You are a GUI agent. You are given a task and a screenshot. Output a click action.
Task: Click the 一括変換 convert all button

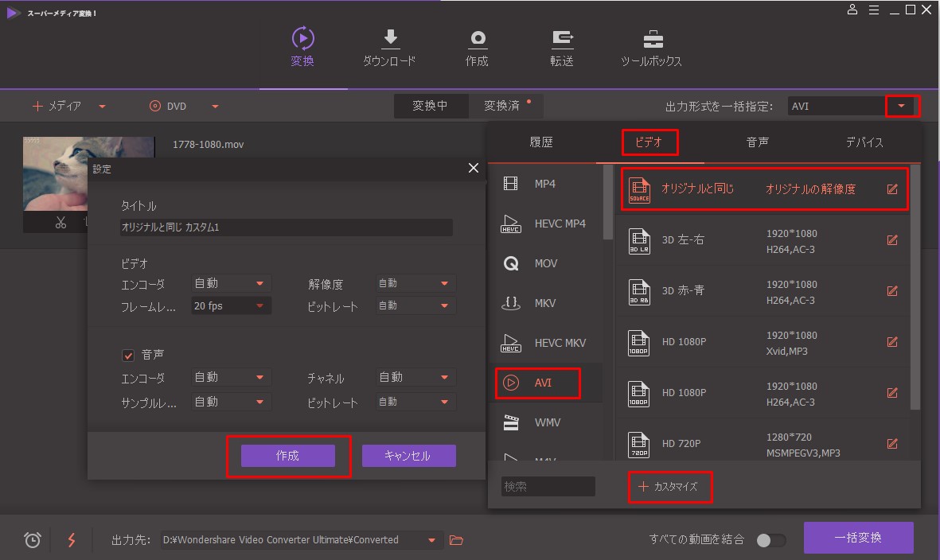pos(858,538)
